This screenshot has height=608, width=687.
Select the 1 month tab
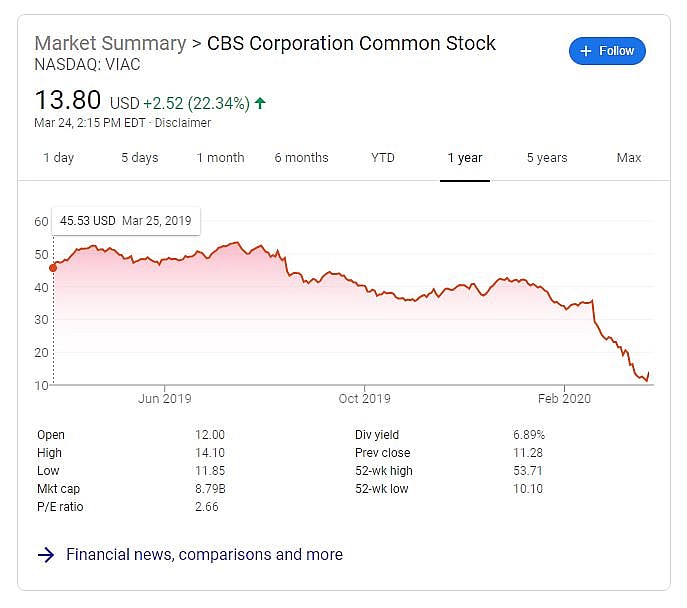[x=220, y=158]
